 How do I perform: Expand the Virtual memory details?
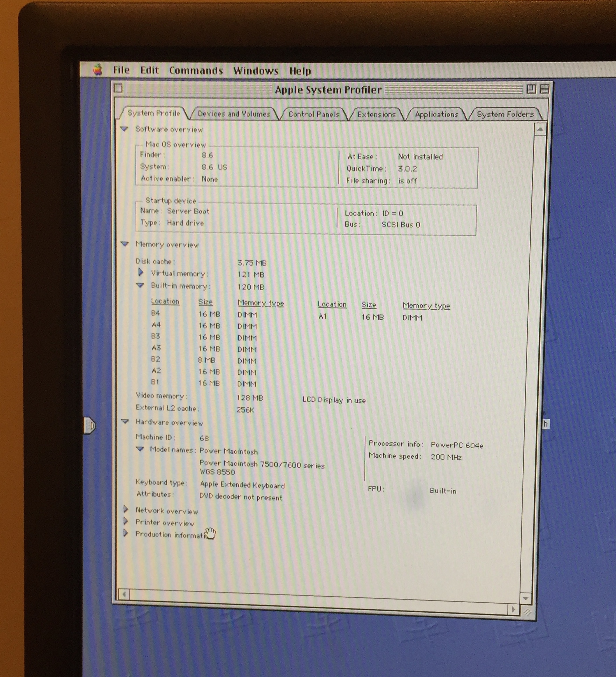point(140,272)
